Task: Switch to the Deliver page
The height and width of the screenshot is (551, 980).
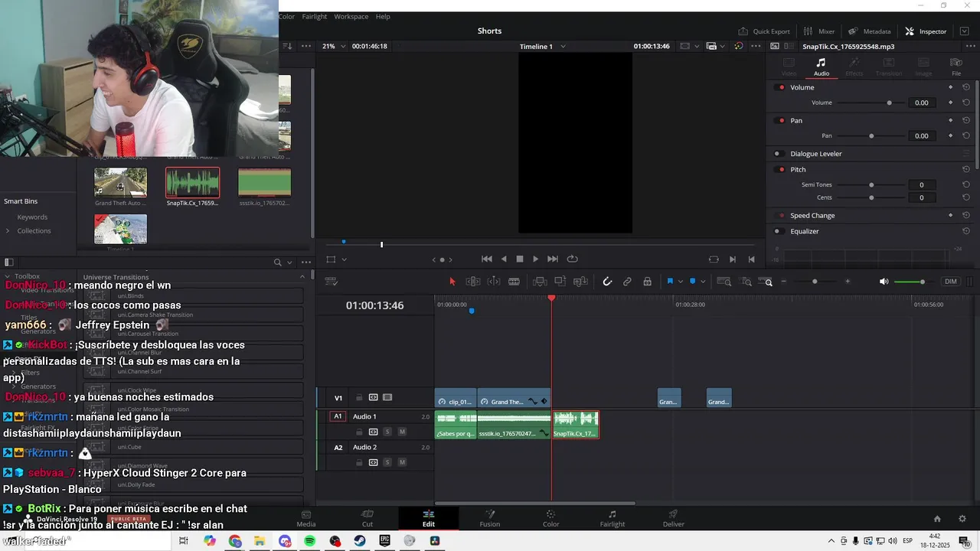Action: [674, 518]
